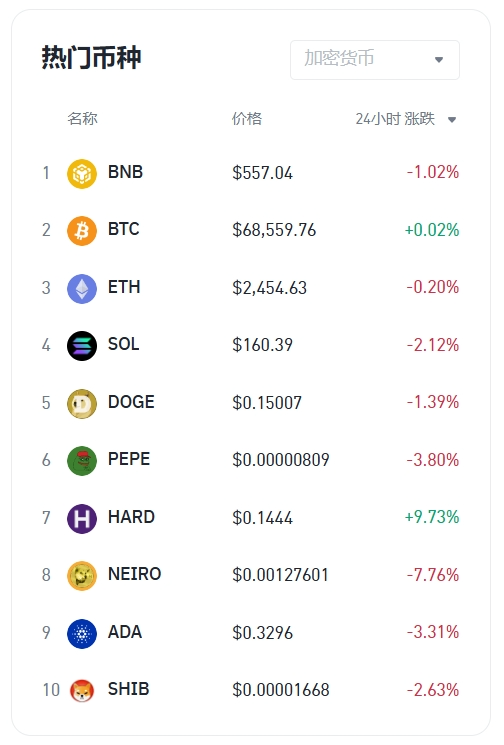
Task: Click the 价格 column header
Action: pyautogui.click(x=247, y=118)
